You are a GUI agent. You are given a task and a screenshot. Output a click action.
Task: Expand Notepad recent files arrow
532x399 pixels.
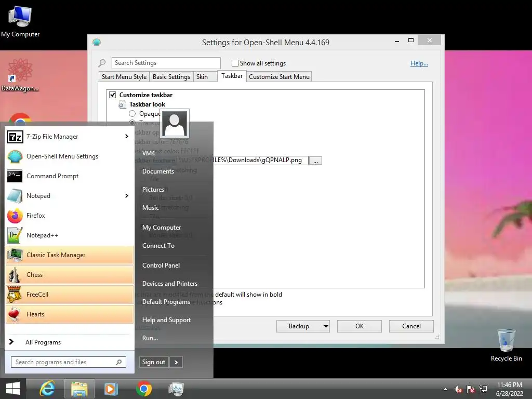point(127,195)
